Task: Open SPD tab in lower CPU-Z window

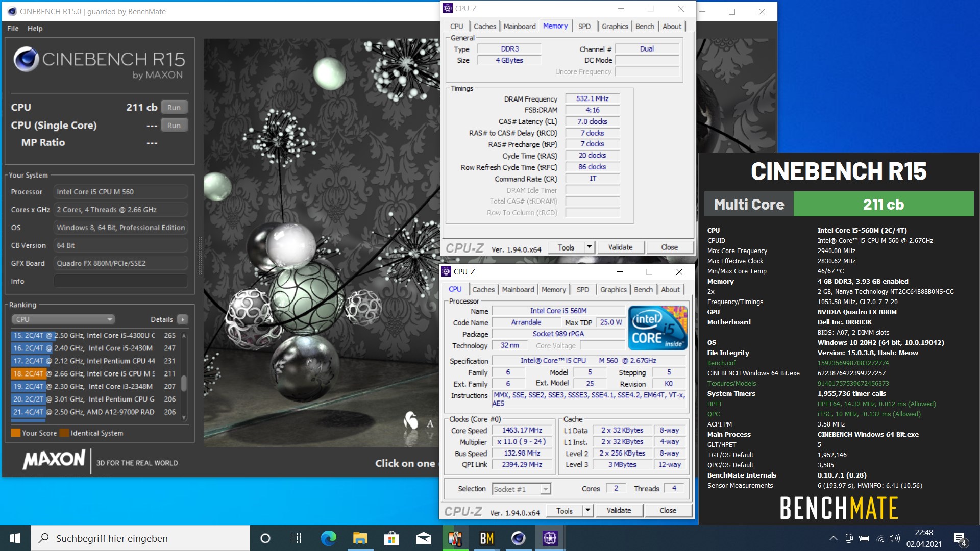Action: tap(582, 290)
